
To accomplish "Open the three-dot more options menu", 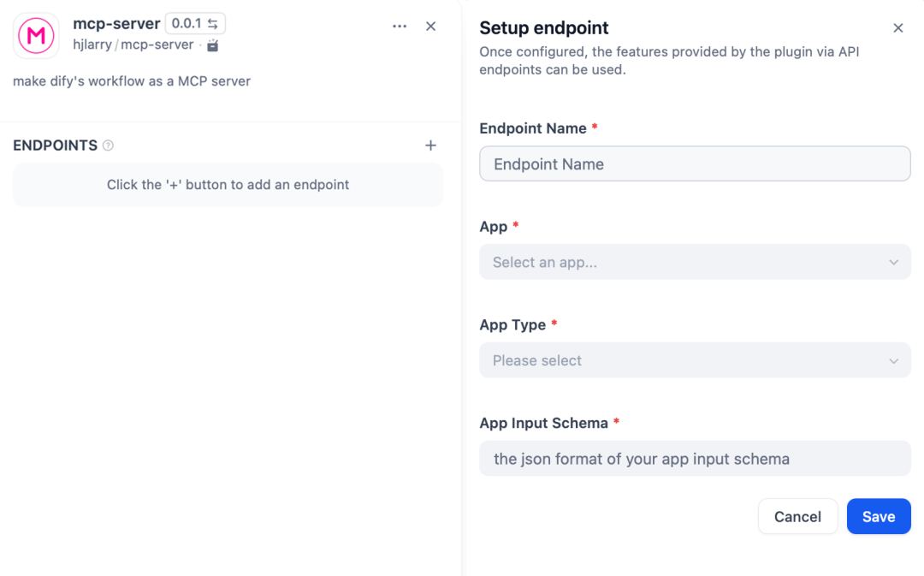I will point(400,27).
